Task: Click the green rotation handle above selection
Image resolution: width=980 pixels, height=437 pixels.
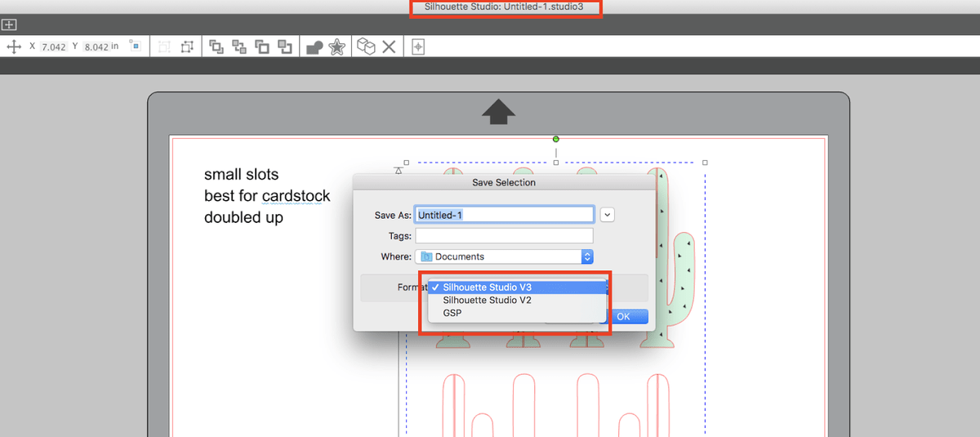Action: tap(556, 139)
